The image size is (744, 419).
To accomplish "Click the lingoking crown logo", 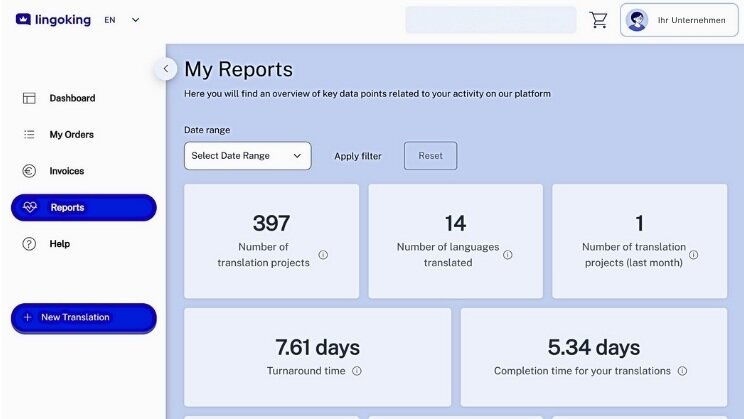I will 23,19.
